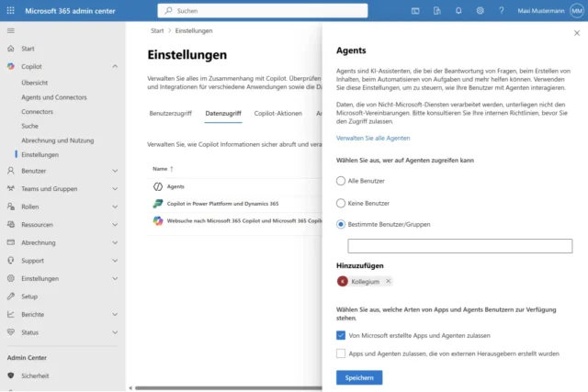
Task: Open Agents und Connectors menu item
Action: pyautogui.click(x=54, y=97)
